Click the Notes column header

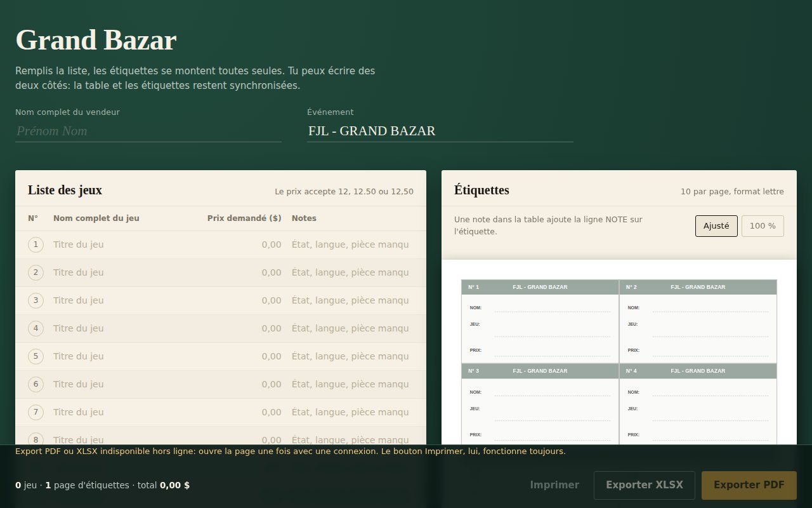pos(304,218)
